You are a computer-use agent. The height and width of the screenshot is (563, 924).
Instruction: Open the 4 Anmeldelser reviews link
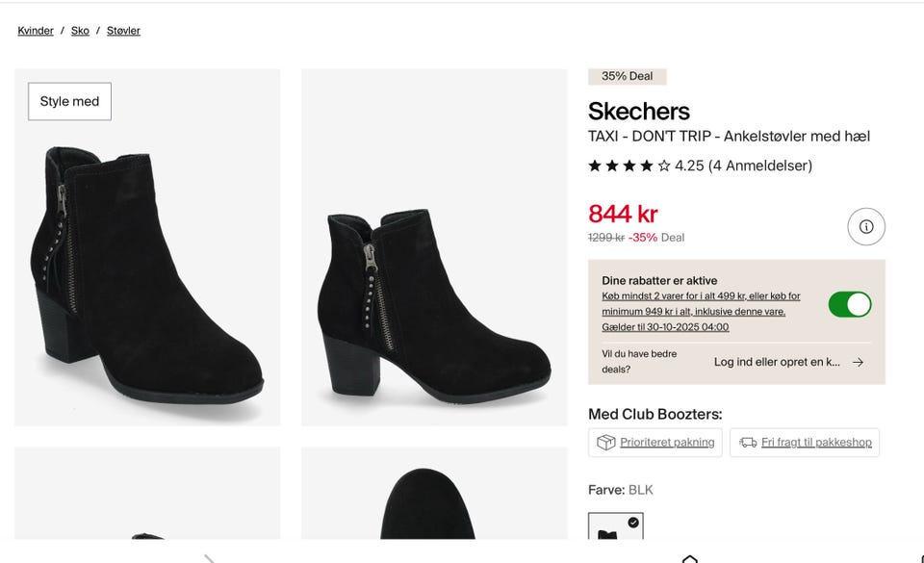tap(760, 166)
